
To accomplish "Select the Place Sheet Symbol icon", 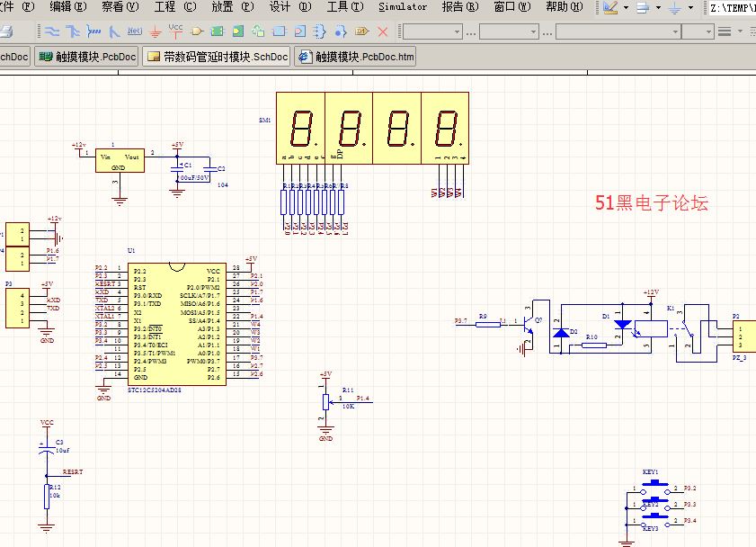I will (x=218, y=31).
